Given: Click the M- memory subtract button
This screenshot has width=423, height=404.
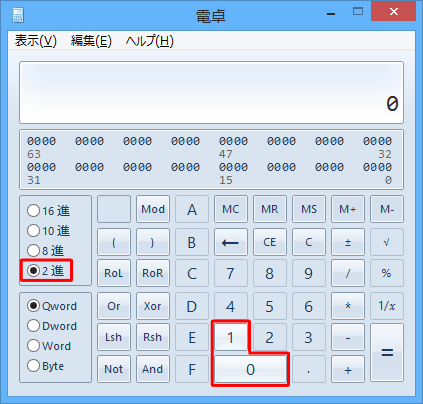Looking at the screenshot, I should [x=387, y=209].
